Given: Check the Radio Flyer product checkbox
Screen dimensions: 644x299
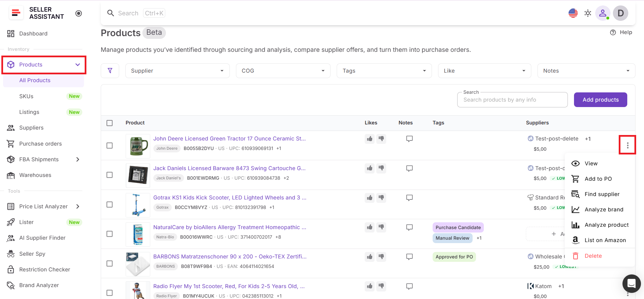Looking at the screenshot, I should pos(110,293).
